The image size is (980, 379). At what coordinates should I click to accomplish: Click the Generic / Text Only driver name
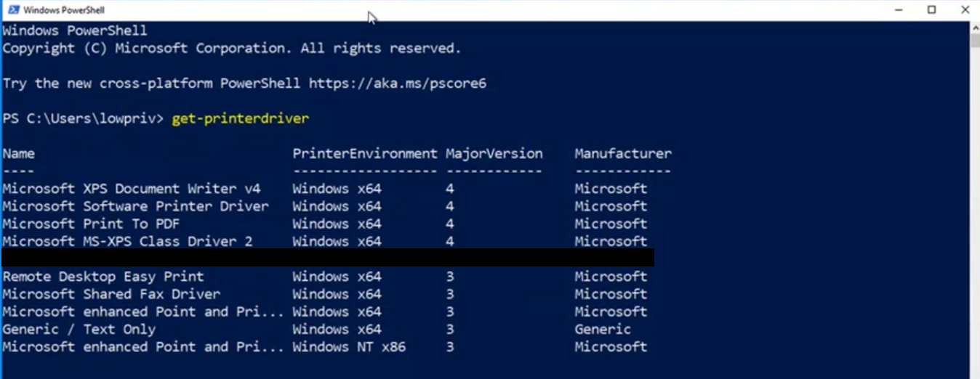(x=79, y=330)
